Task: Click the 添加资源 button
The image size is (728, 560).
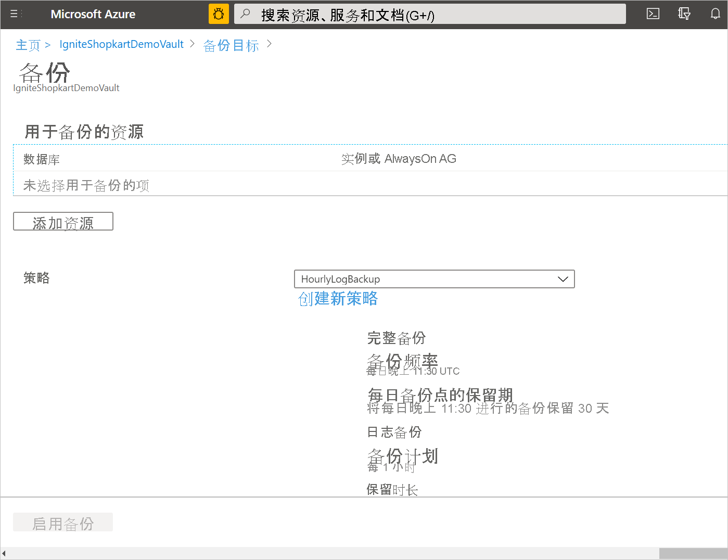Action: point(63,221)
